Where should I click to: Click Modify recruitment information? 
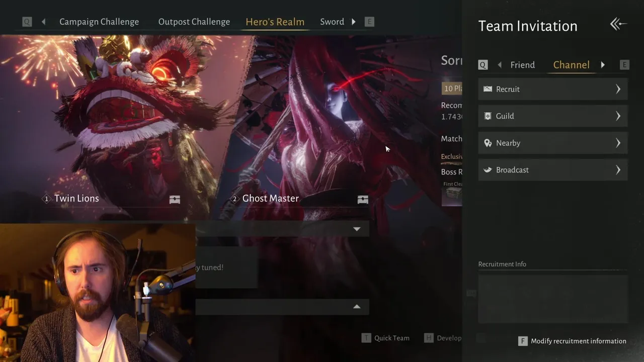click(579, 341)
